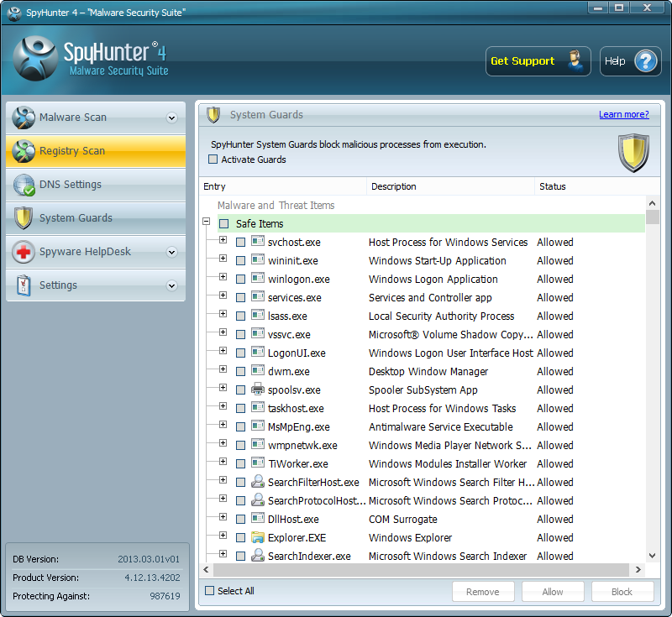Click the DNS Settings globe icon

(24, 185)
